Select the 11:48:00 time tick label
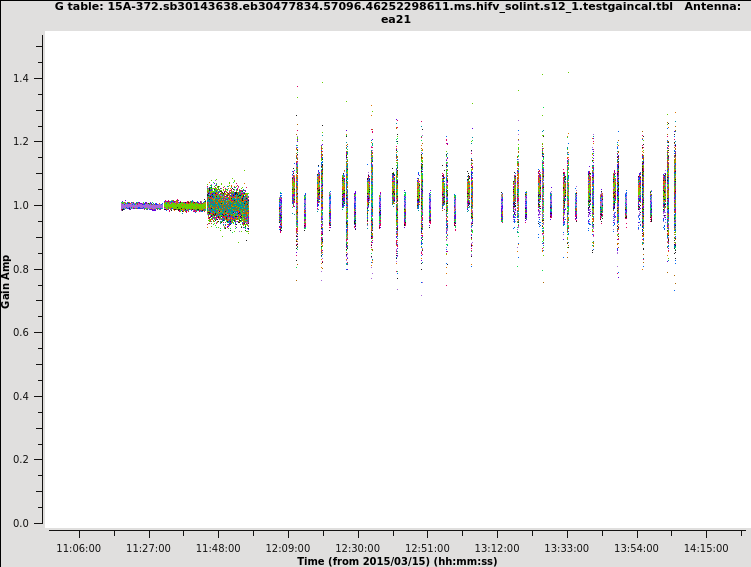This screenshot has height=567, width=751. pyautogui.click(x=218, y=548)
